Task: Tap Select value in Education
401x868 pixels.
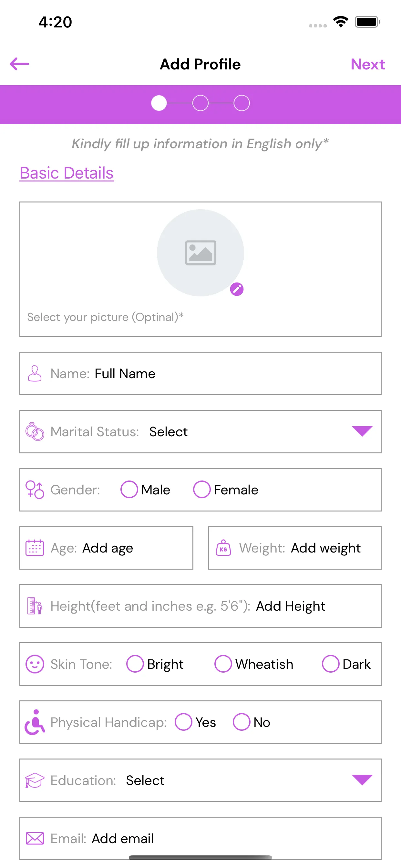Action: click(x=145, y=780)
